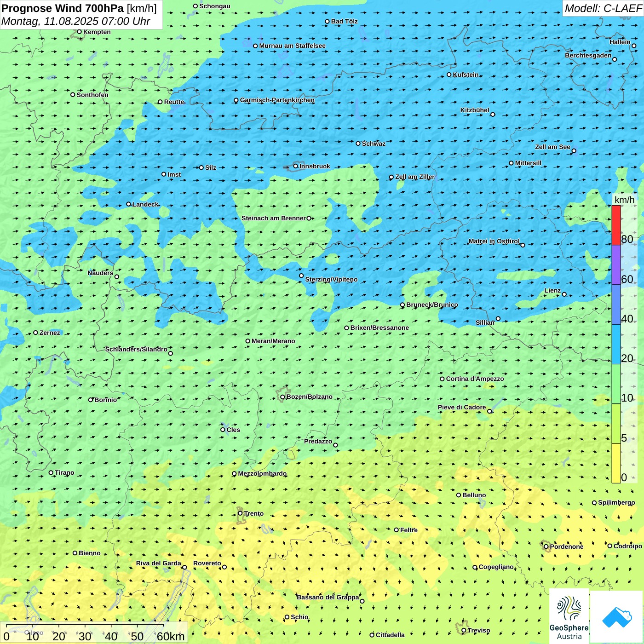Click the Predazzo city label
This screenshot has width=644, height=644.
(x=318, y=441)
